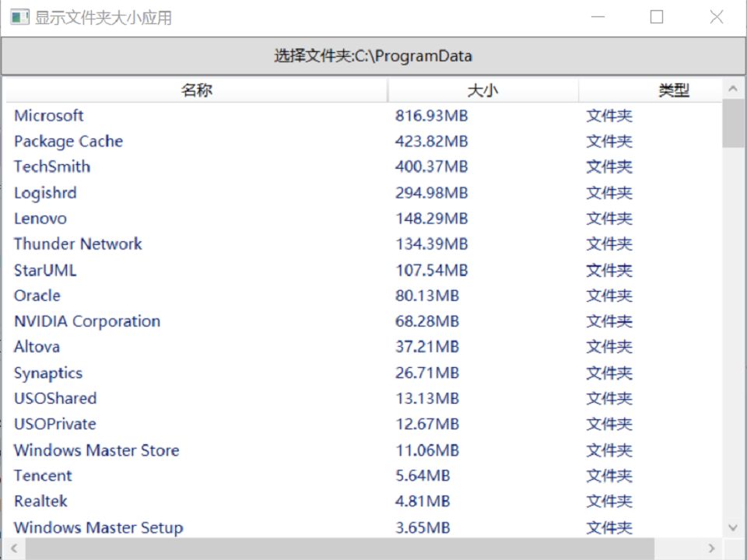Click the horizontal scrollbar right arrow
747x560 pixels.
(x=712, y=548)
